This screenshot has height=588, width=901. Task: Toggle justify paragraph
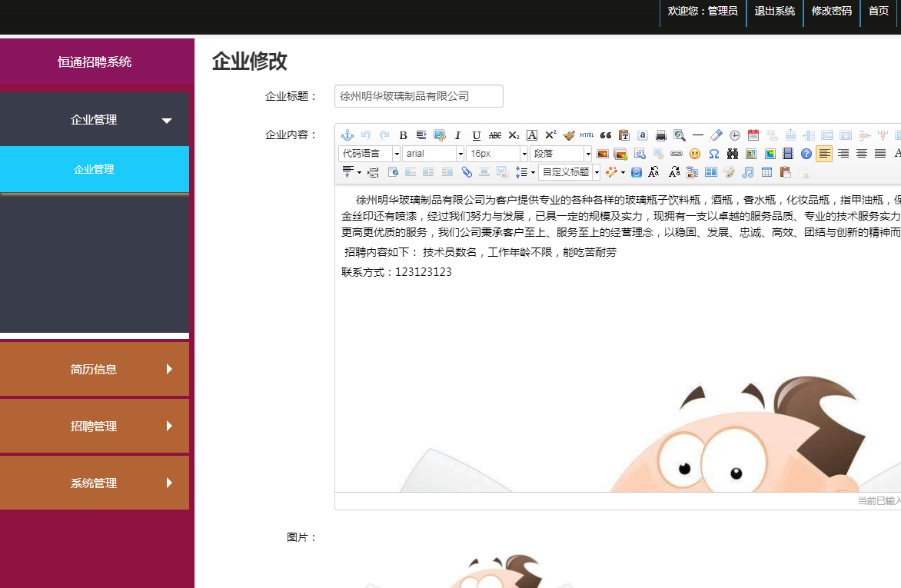pos(879,154)
